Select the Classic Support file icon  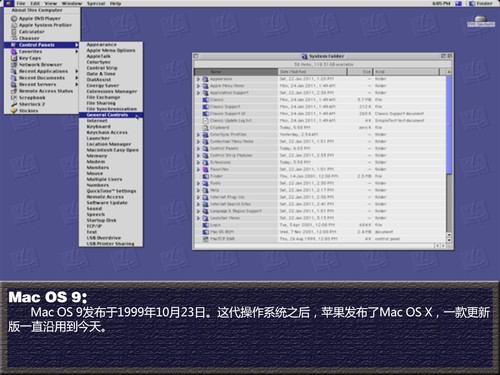206,107
